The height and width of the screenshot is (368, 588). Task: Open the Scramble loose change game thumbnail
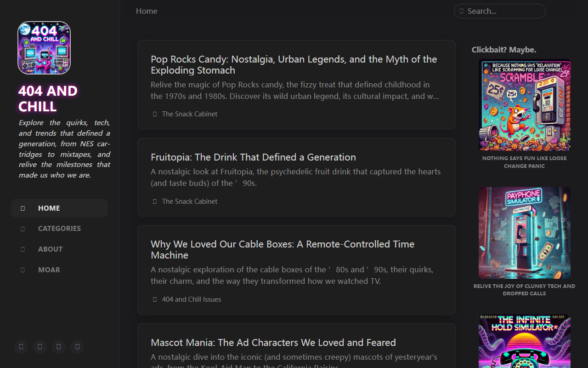pos(525,105)
